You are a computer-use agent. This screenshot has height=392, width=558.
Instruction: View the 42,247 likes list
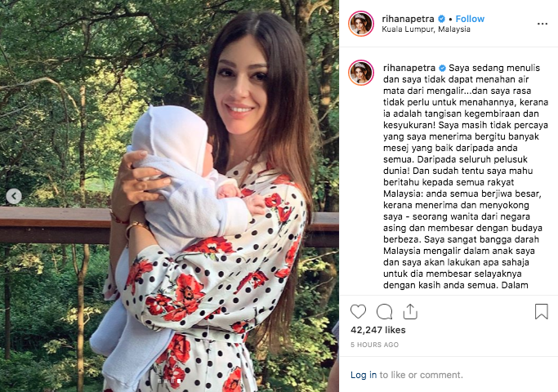pyautogui.click(x=378, y=330)
